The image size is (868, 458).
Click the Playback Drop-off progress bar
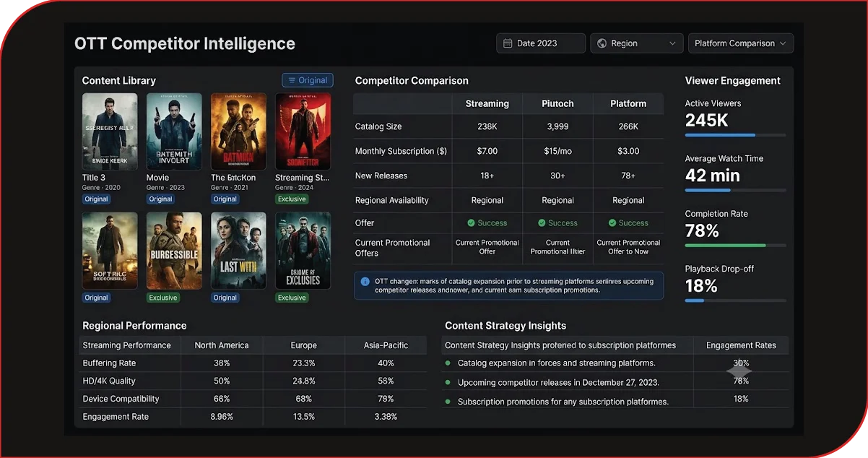coord(735,301)
